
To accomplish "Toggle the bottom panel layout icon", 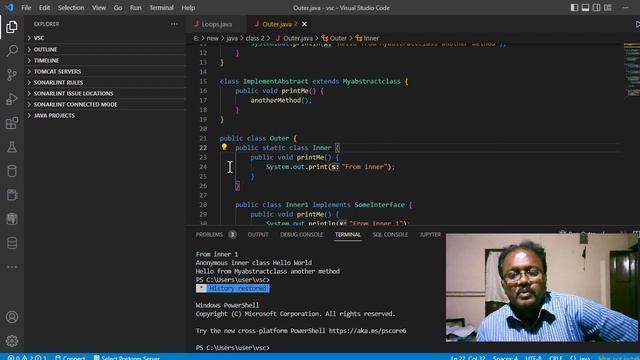I will (x=585, y=8).
